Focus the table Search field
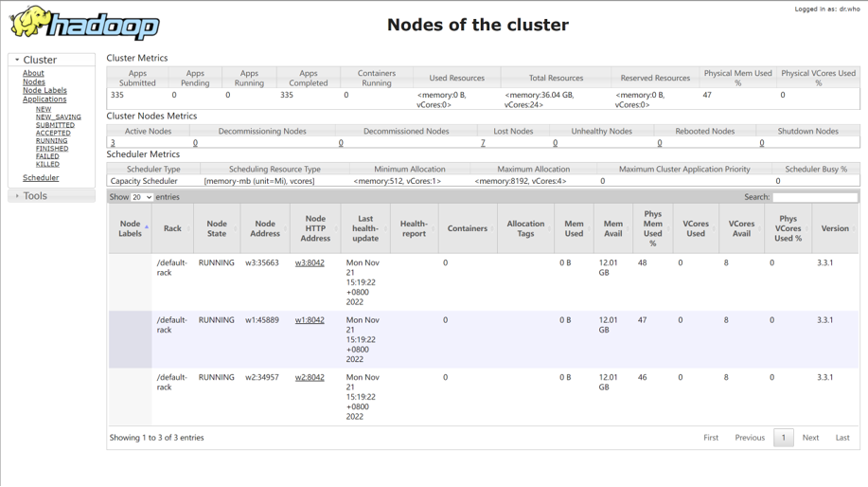The width and height of the screenshot is (868, 487). point(815,197)
